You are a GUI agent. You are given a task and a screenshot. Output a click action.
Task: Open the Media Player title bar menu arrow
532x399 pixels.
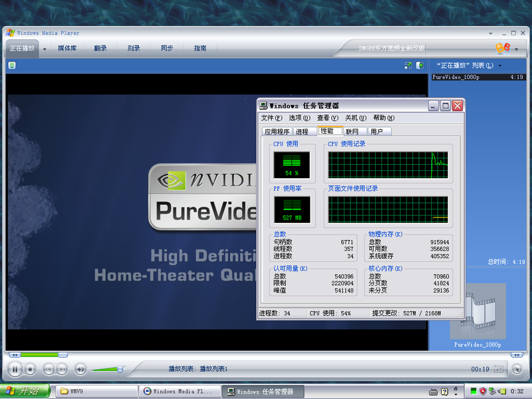tap(491, 33)
